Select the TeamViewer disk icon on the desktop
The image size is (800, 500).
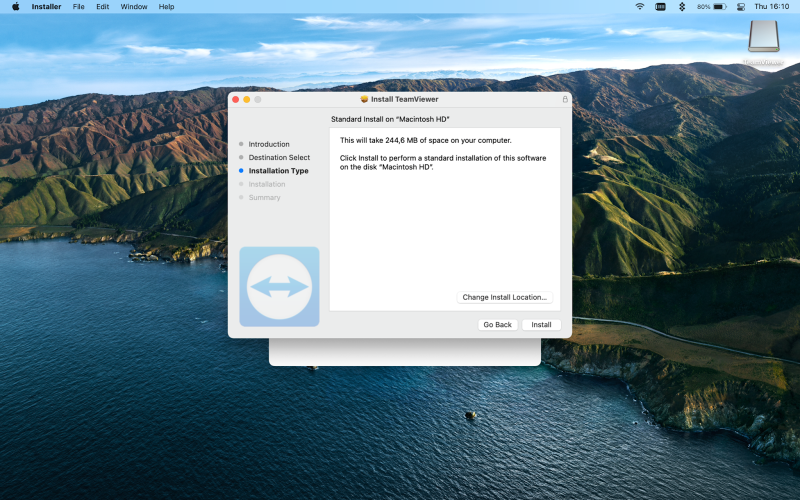point(763,37)
